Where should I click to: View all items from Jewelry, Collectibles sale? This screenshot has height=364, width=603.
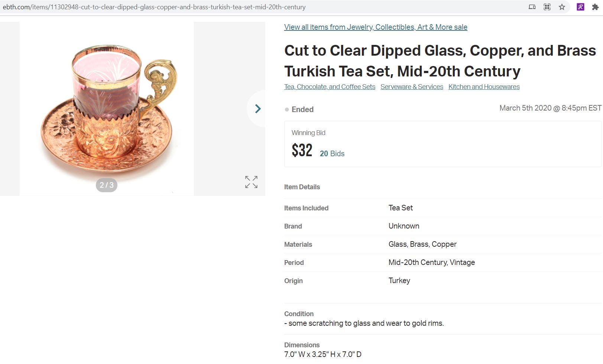click(375, 27)
